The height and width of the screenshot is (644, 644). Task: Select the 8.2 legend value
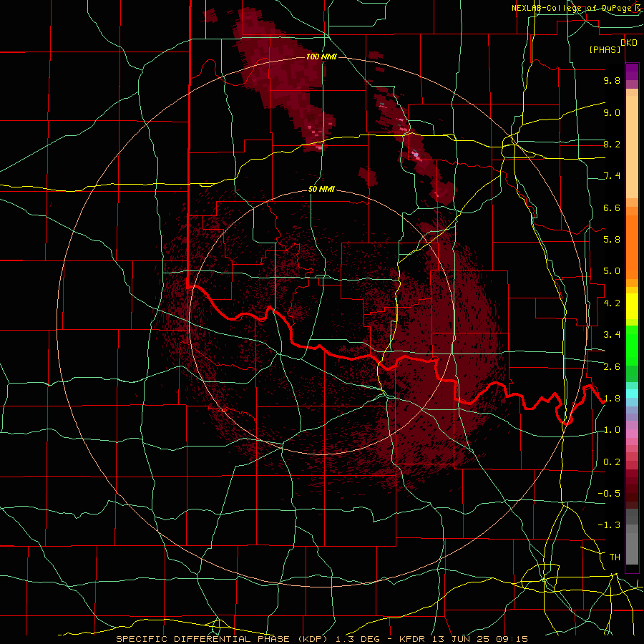[x=612, y=144]
